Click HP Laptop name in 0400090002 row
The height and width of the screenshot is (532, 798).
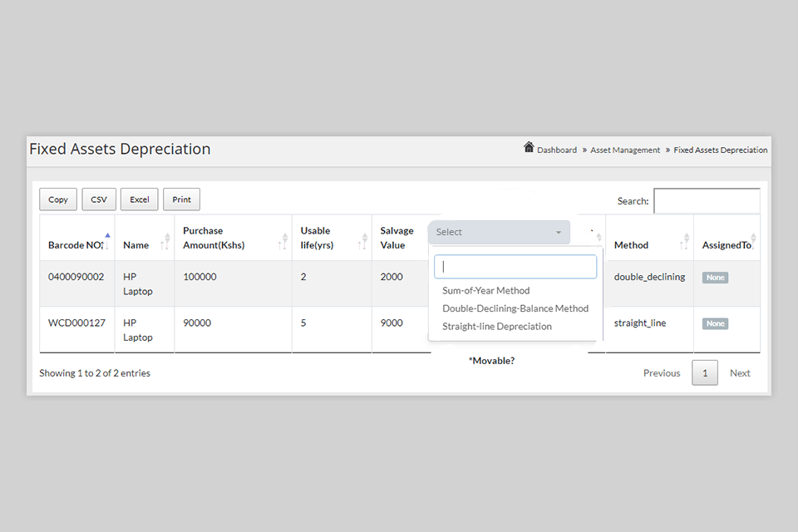click(x=138, y=283)
